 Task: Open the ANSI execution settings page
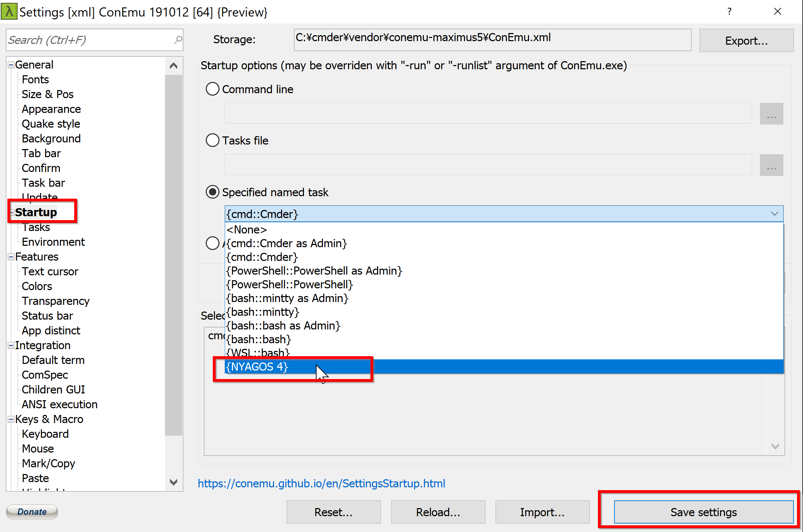[59, 404]
